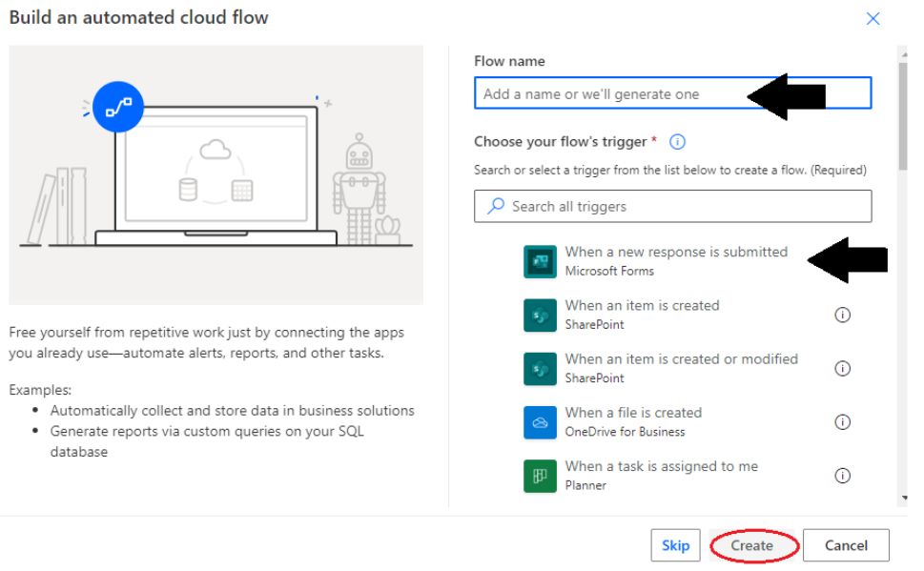Select 'When a new response is submitted' trigger
The image size is (924, 571).
(x=675, y=253)
